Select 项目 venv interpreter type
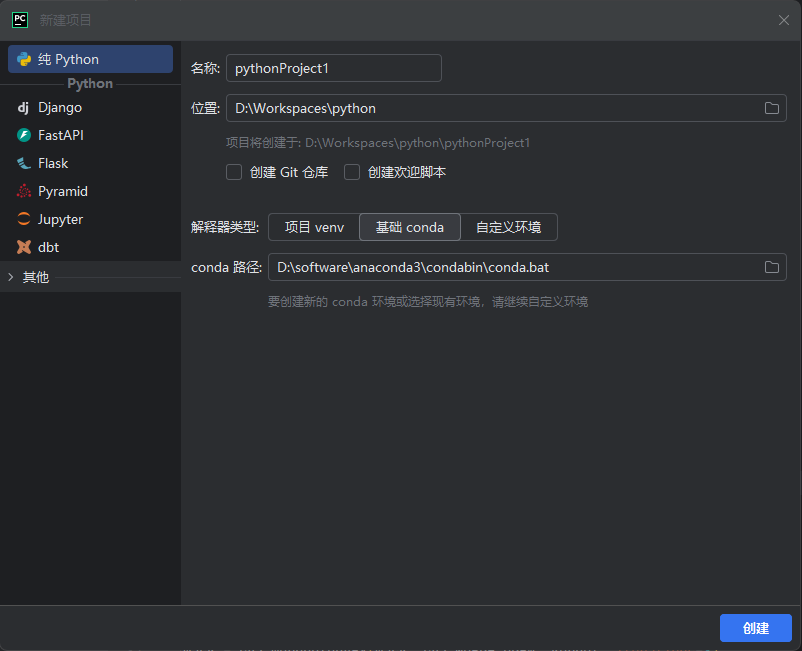 point(313,227)
